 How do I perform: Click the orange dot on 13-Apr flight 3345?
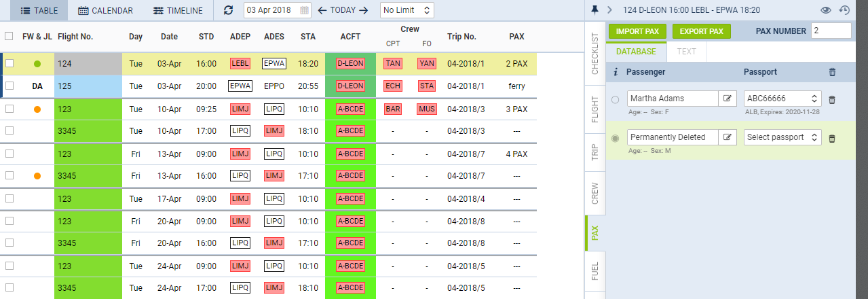click(37, 176)
